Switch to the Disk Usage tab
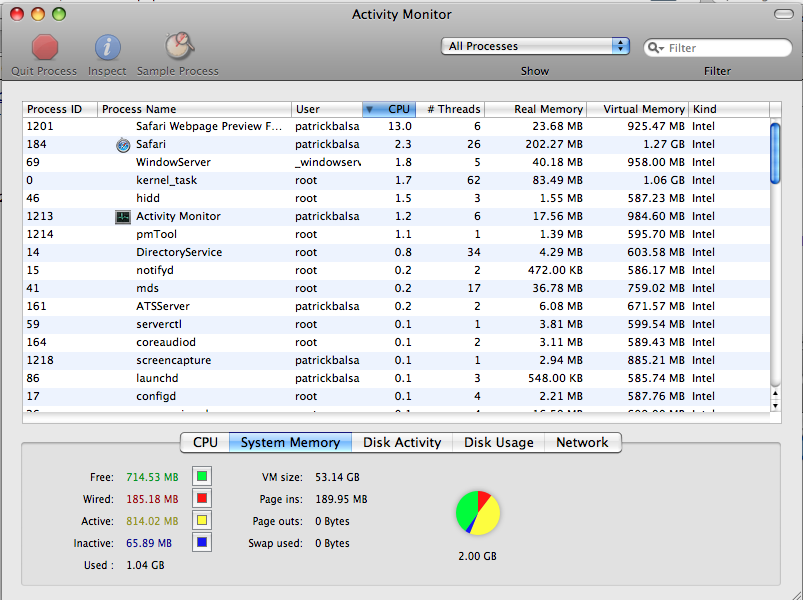The width and height of the screenshot is (803, 600). pyautogui.click(x=498, y=442)
